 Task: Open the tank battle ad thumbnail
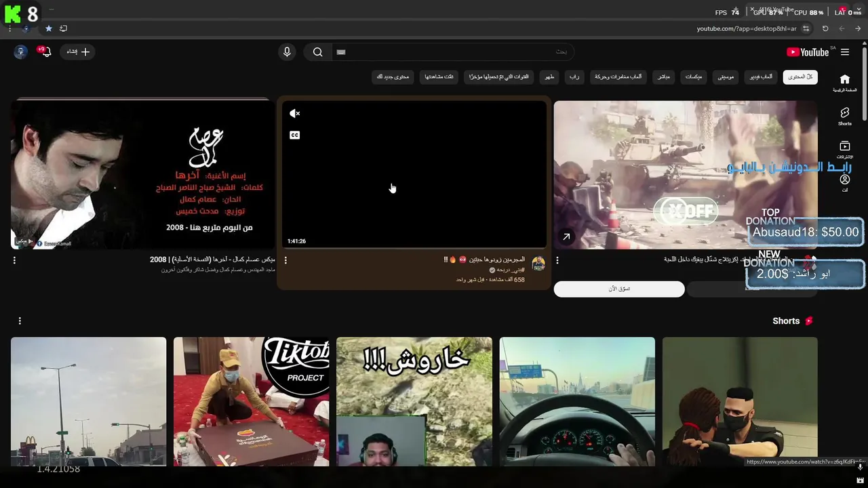(x=686, y=174)
